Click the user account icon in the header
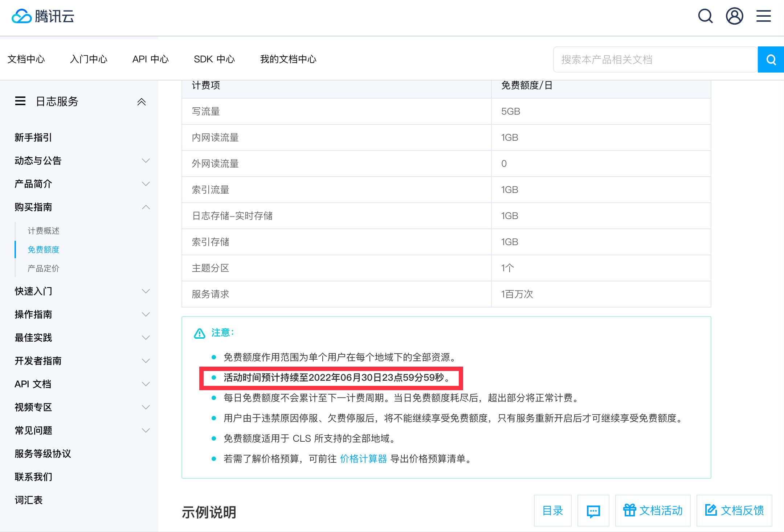 734,16
